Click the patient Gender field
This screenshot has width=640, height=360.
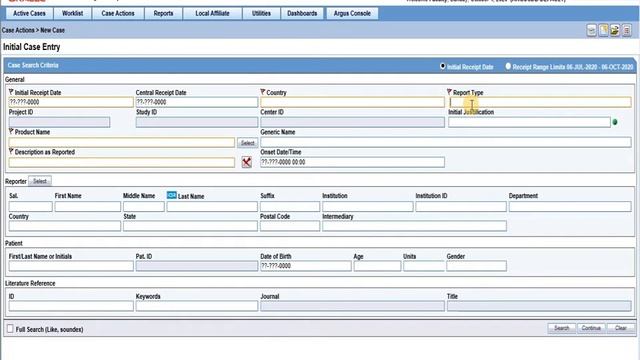click(477, 266)
